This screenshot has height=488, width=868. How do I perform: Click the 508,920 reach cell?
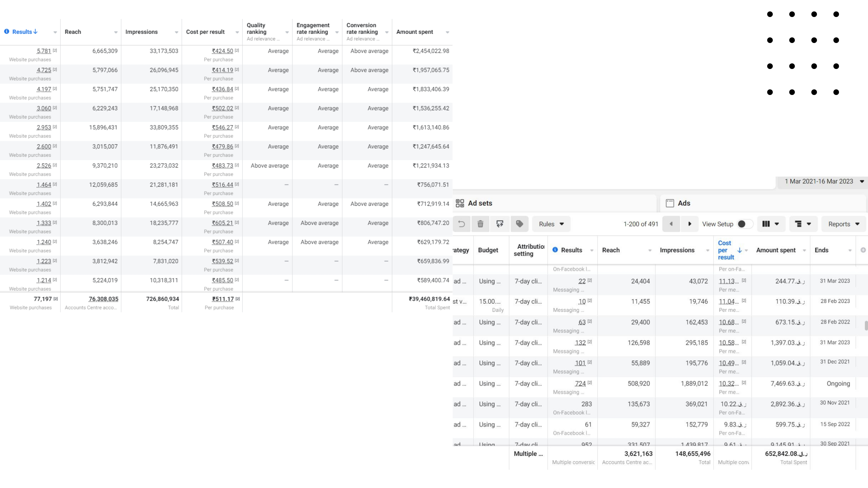coord(639,383)
